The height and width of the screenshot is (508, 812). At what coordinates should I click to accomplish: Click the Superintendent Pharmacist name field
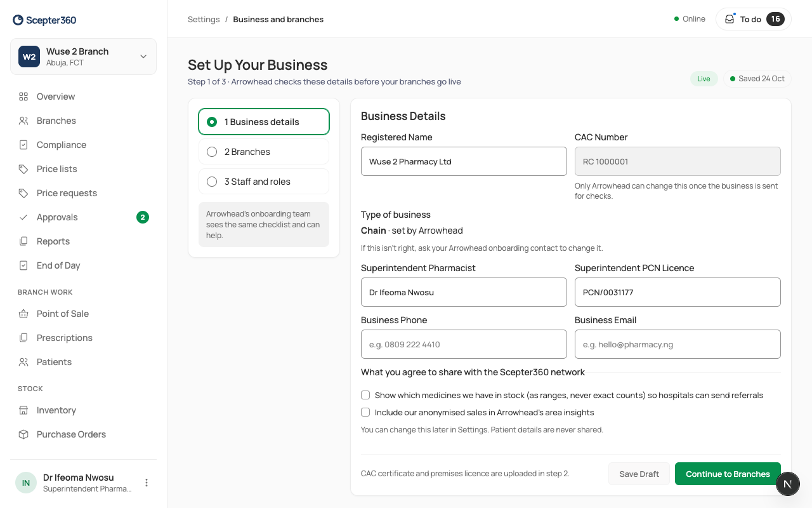(x=464, y=292)
